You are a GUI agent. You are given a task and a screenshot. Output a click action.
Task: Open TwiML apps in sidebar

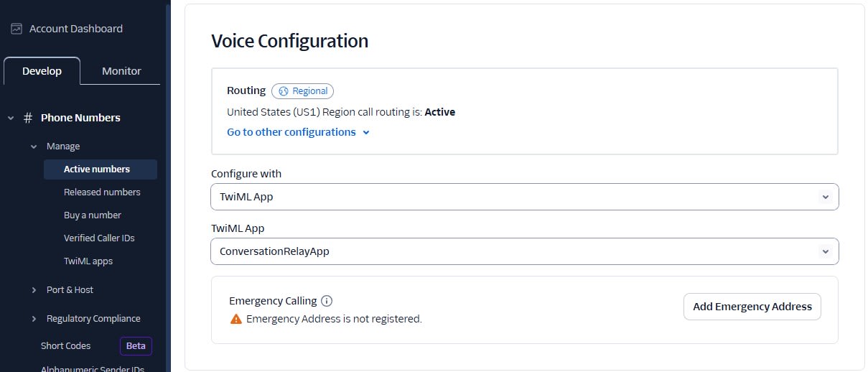click(88, 261)
